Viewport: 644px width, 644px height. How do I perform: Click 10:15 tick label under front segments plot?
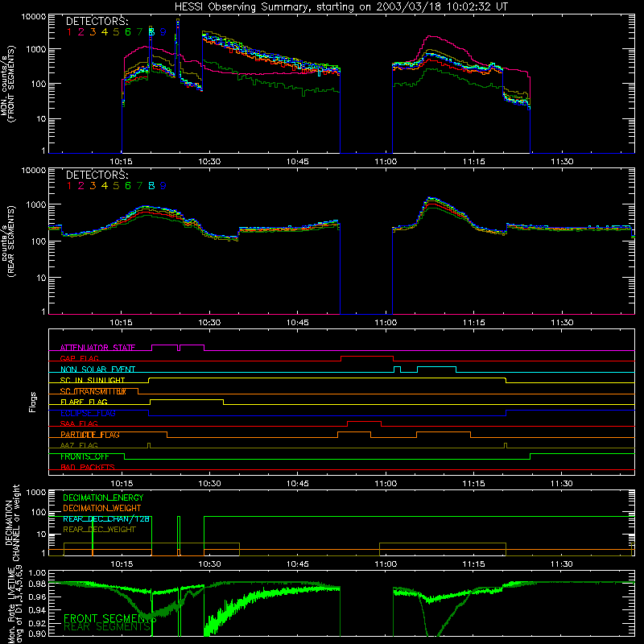(x=122, y=162)
